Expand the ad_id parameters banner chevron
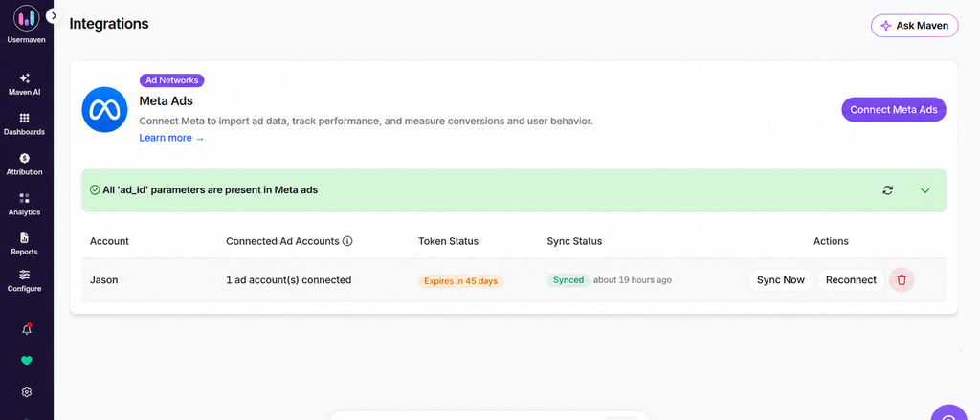 pos(925,190)
